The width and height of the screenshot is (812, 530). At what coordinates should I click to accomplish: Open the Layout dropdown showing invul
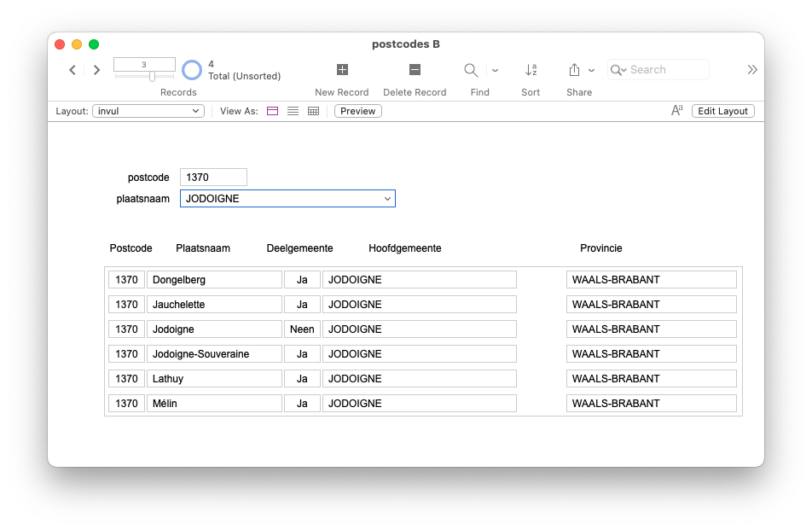coord(148,111)
